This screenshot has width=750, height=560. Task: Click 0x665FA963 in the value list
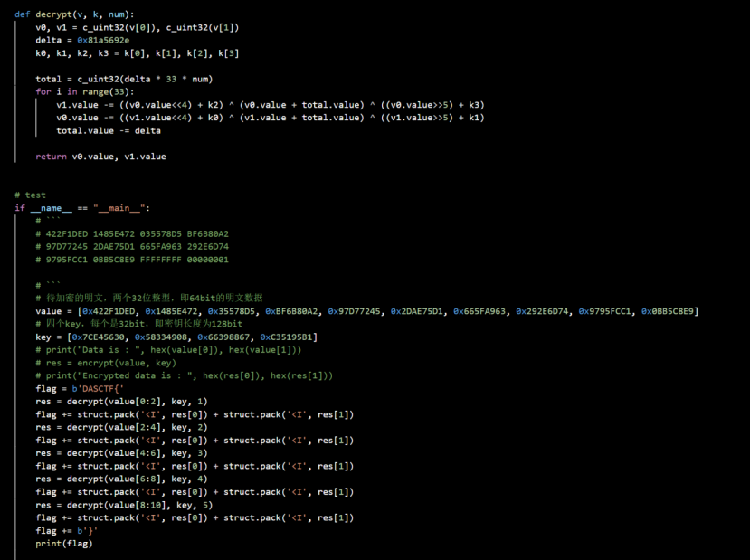click(x=479, y=311)
